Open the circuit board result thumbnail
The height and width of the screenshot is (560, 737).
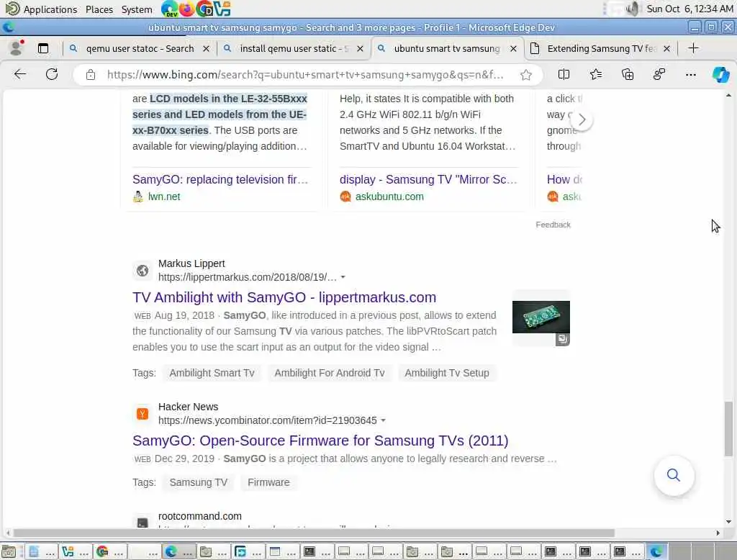[541, 317]
